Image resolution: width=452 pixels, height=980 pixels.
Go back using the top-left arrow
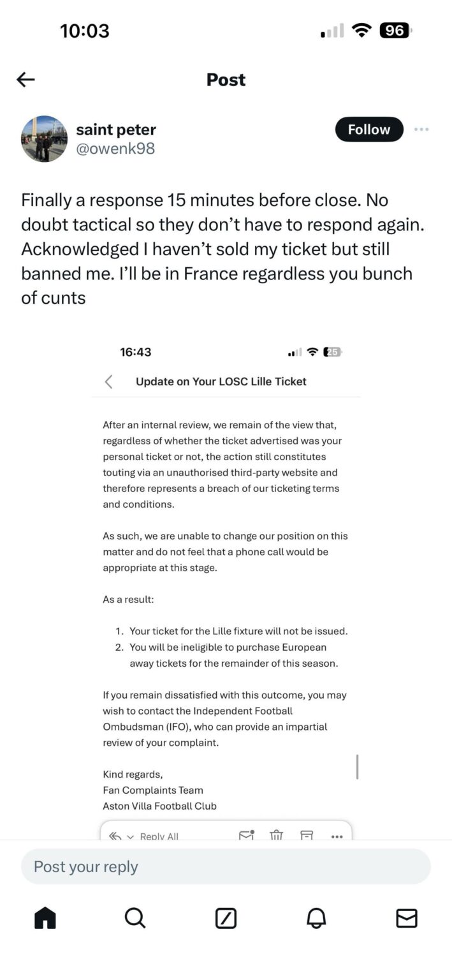(25, 79)
